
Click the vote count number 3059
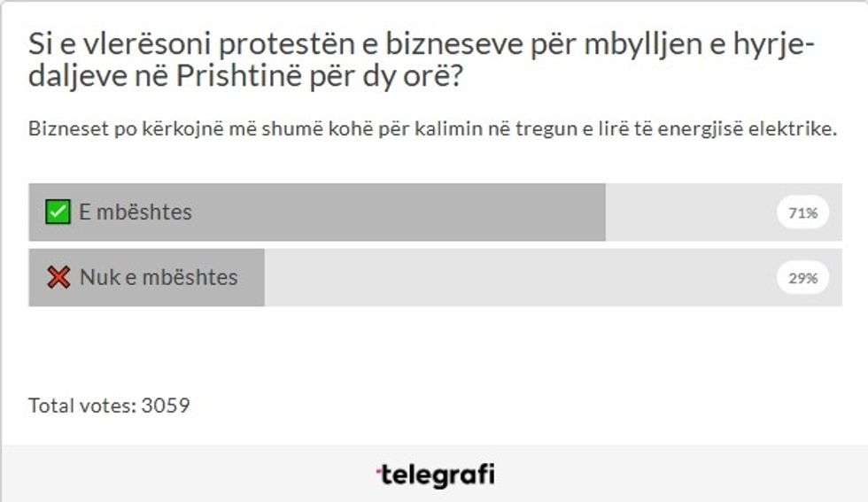pos(166,406)
